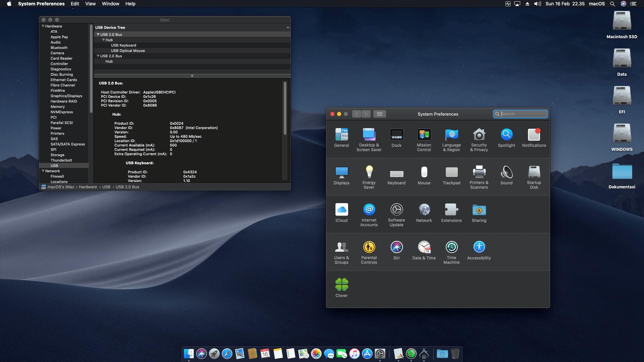The height and width of the screenshot is (362, 644).
Task: Select Bluetooth in System Information sidebar
Action: [x=59, y=48]
